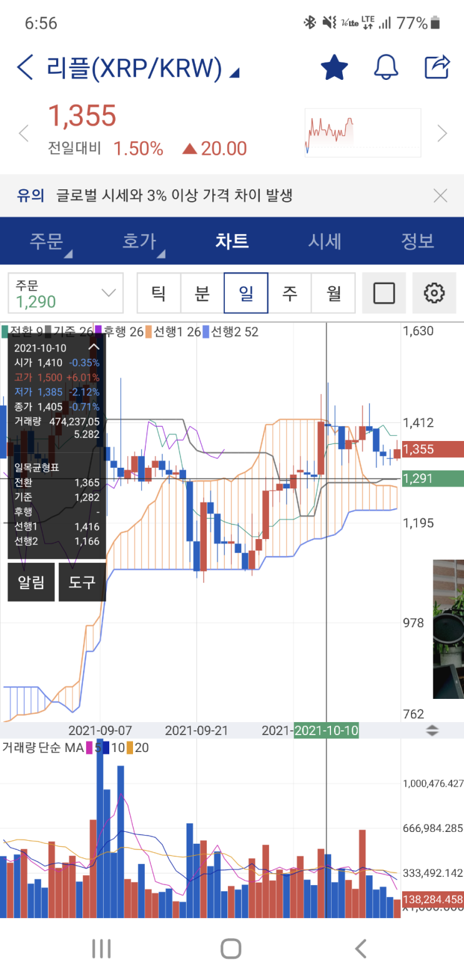The height and width of the screenshot is (980, 464).
Task: Tap the 알림 button
Action: 31,582
